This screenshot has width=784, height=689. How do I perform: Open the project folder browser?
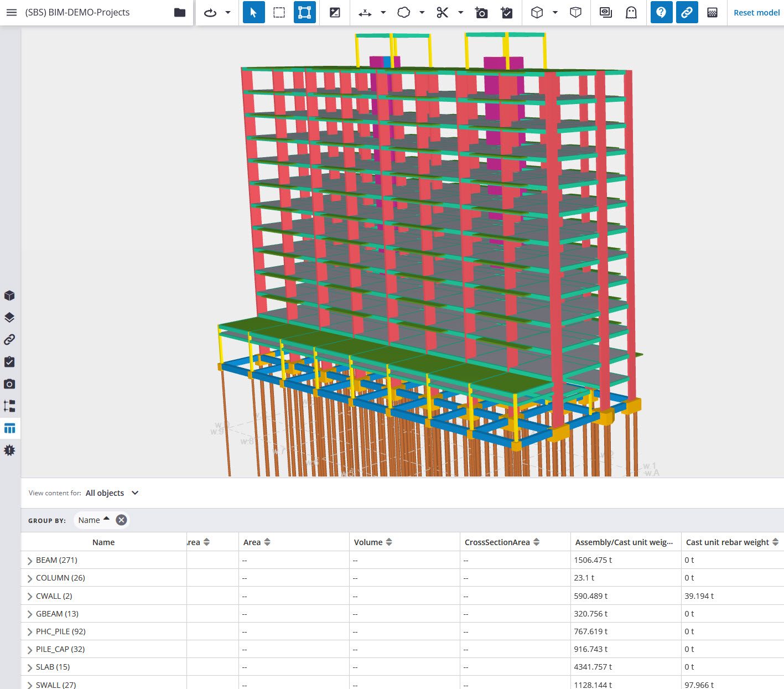pos(180,12)
